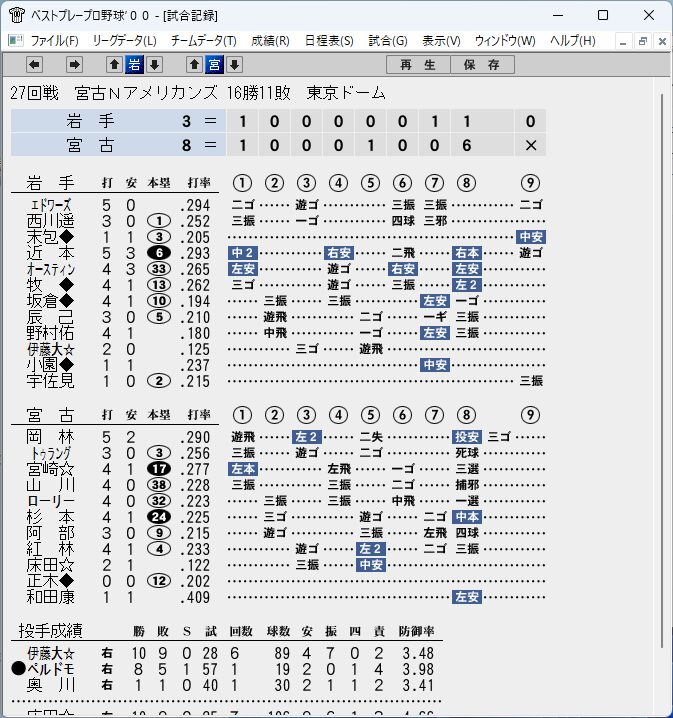This screenshot has height=718, width=673.
Task: Open the ウィンドウ(W) menu
Action: tap(505, 41)
